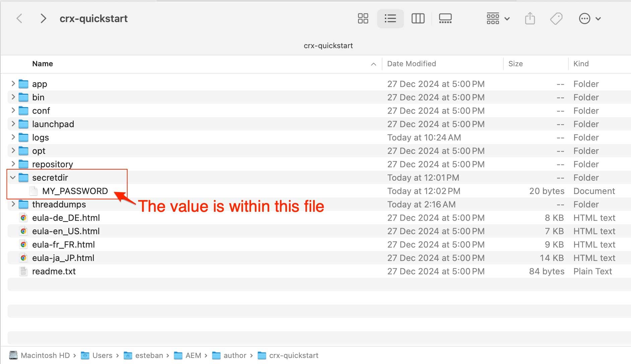Select the eula-ja_JP.html file icon

tap(23, 258)
